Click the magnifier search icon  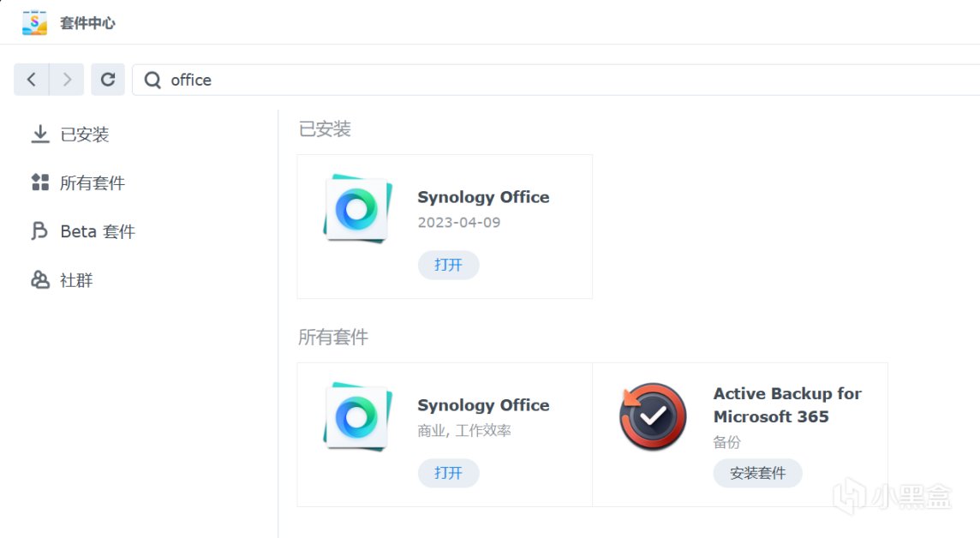click(x=152, y=80)
